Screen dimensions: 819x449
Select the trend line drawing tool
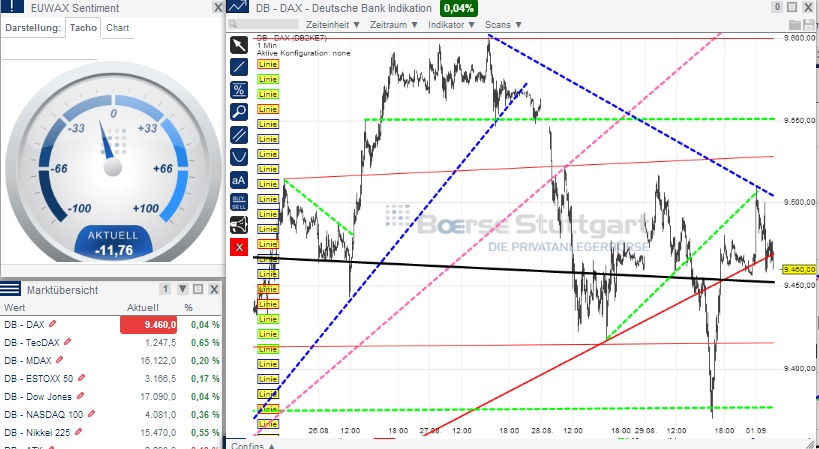click(239, 67)
